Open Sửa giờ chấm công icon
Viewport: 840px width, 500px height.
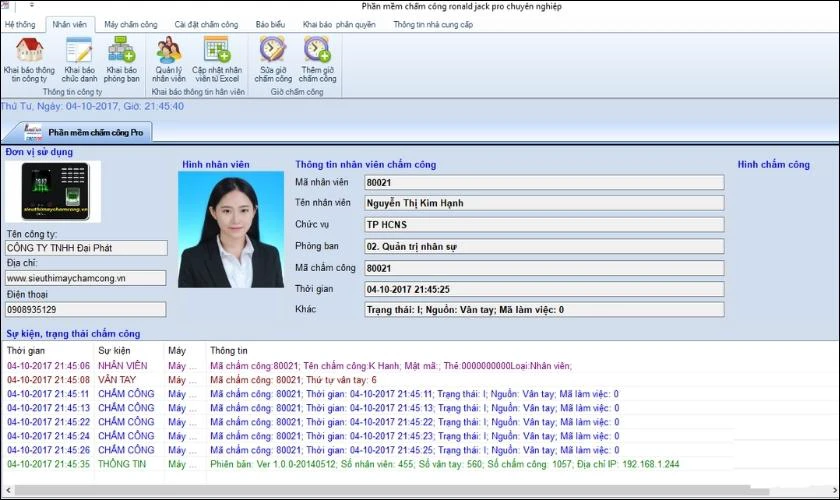click(273, 59)
